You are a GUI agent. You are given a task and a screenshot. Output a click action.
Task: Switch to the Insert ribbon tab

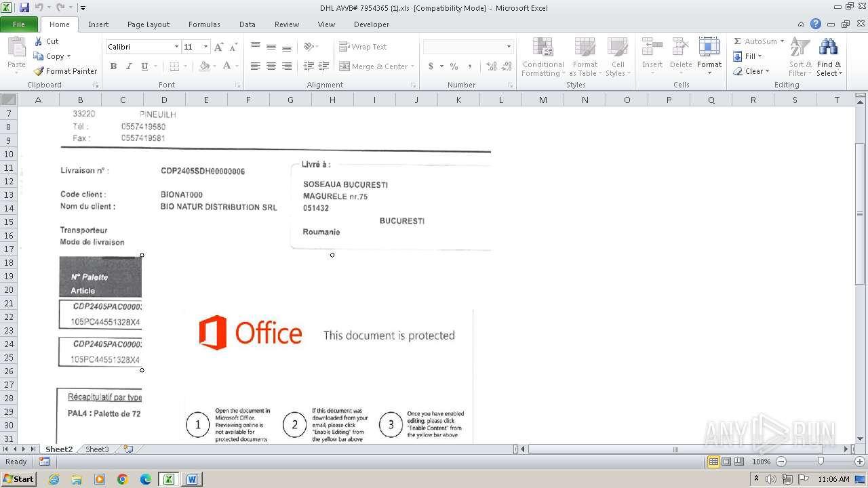pyautogui.click(x=98, y=24)
